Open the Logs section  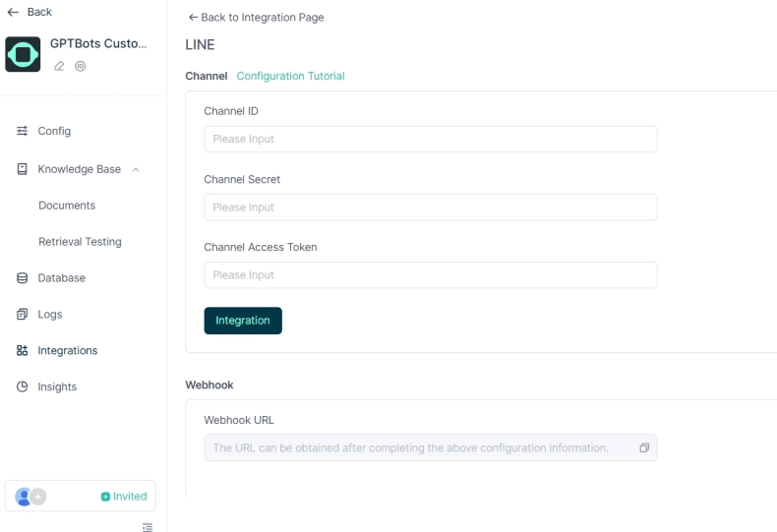(x=49, y=315)
